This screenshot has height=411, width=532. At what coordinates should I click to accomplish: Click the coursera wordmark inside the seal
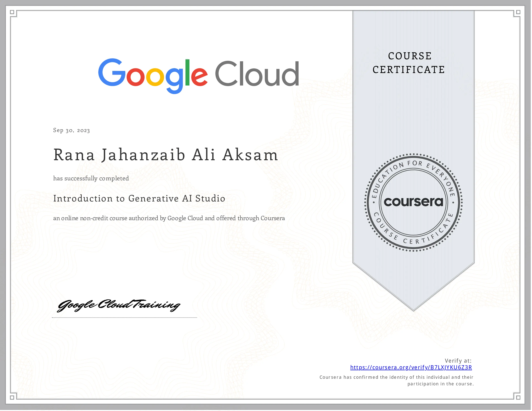tap(413, 202)
